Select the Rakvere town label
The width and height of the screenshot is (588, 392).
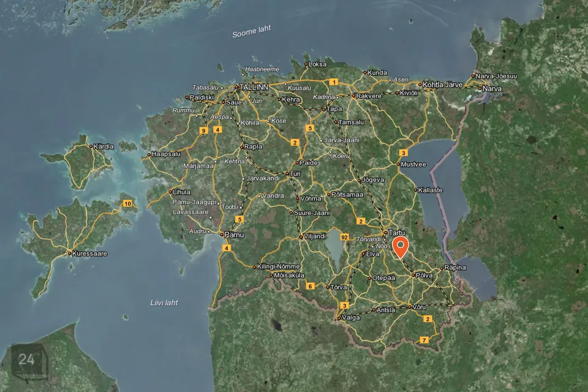(369, 96)
